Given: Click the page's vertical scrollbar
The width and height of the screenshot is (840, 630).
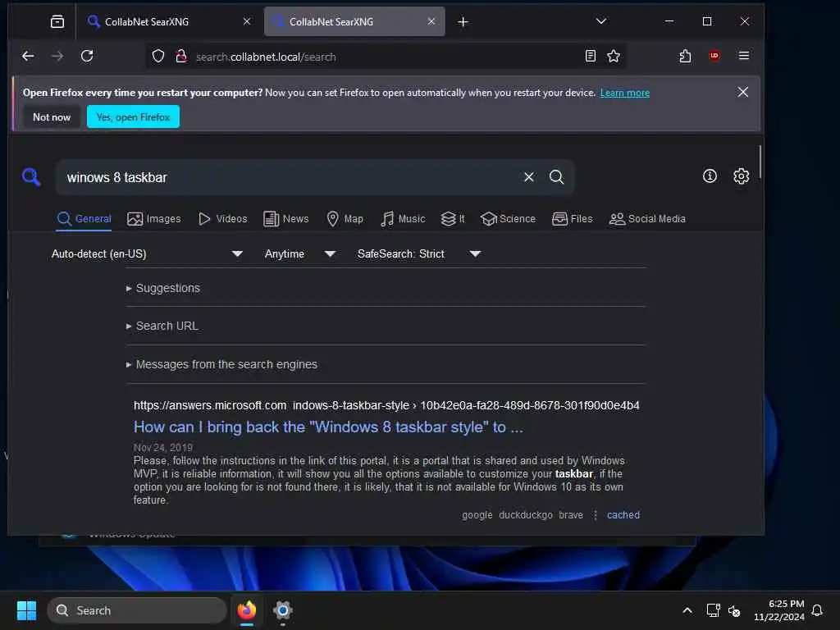Looking at the screenshot, I should click(x=760, y=162).
